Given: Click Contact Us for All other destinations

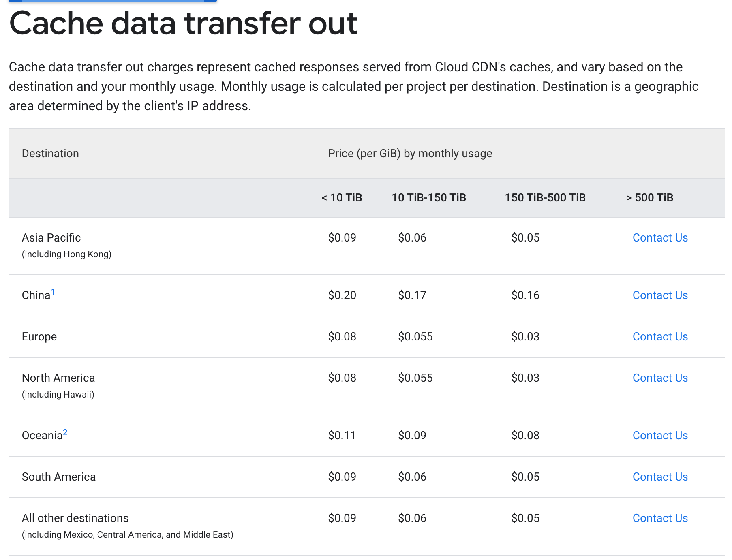Looking at the screenshot, I should 660,518.
